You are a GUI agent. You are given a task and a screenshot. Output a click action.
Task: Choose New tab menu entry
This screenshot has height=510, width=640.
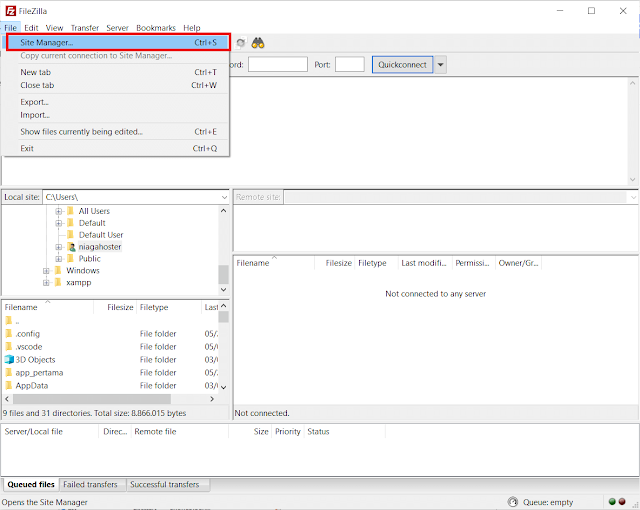[118, 72]
